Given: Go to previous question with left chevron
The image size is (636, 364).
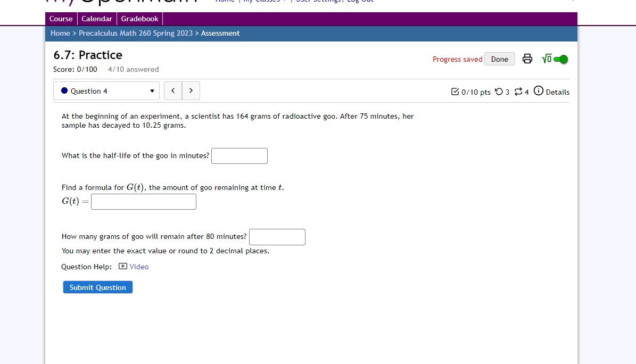Looking at the screenshot, I should click(x=172, y=90).
